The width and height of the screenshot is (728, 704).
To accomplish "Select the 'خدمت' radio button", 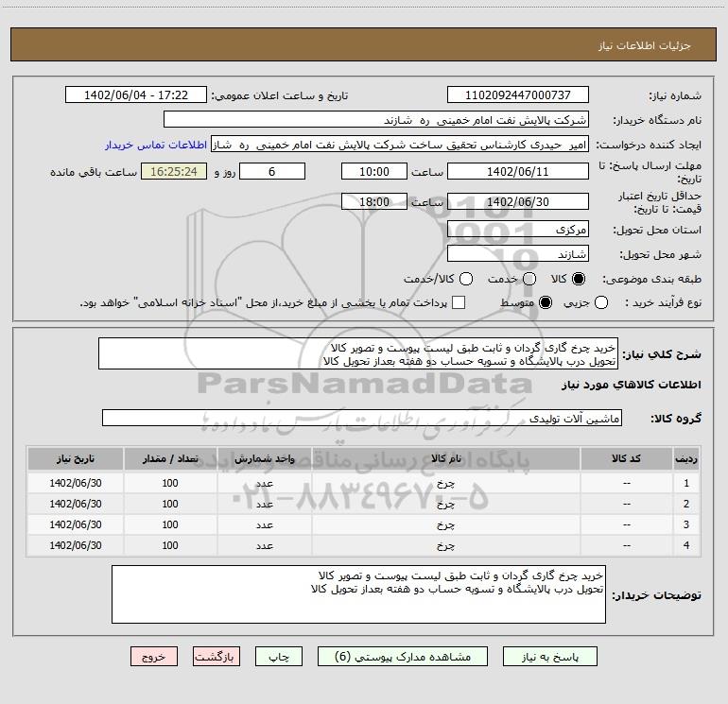I will 529,279.
